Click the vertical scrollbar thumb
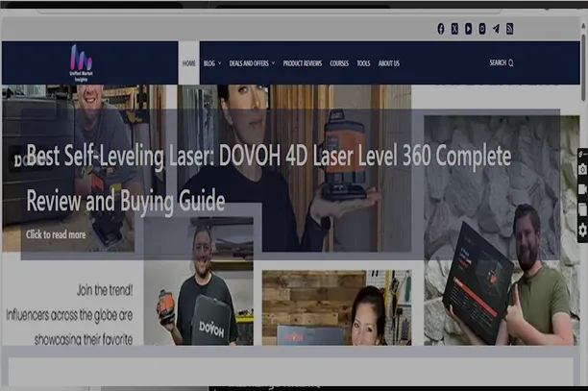The image size is (588, 391). [583, 67]
